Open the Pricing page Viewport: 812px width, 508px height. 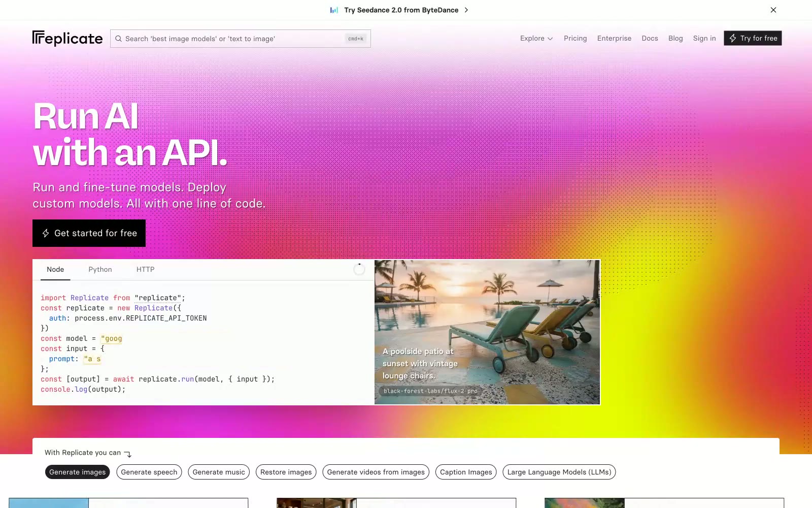pyautogui.click(x=575, y=38)
